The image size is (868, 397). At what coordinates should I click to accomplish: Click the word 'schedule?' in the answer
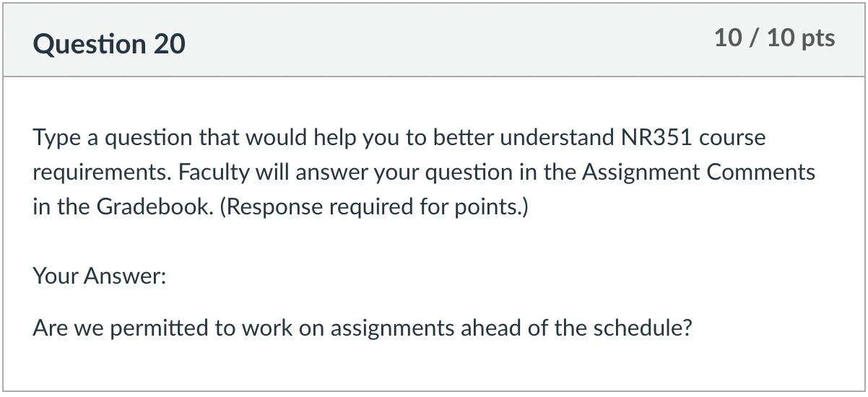643,328
